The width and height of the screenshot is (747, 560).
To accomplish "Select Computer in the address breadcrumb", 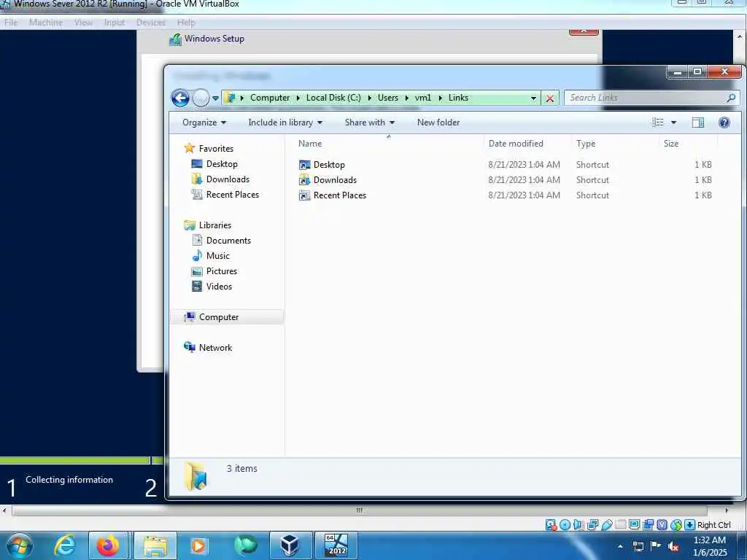I will coord(270,98).
